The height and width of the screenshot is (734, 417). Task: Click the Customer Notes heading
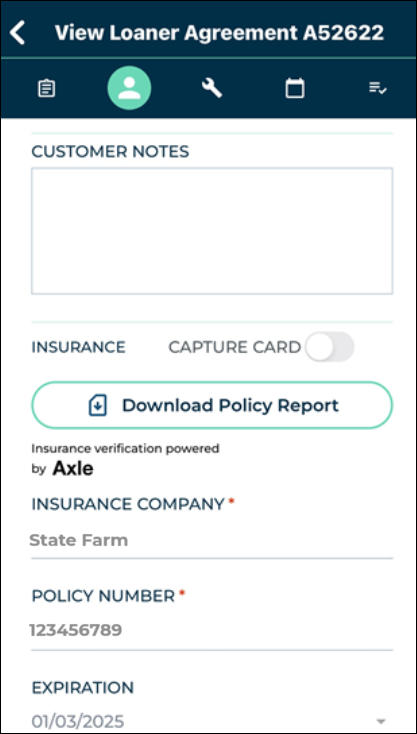point(110,151)
